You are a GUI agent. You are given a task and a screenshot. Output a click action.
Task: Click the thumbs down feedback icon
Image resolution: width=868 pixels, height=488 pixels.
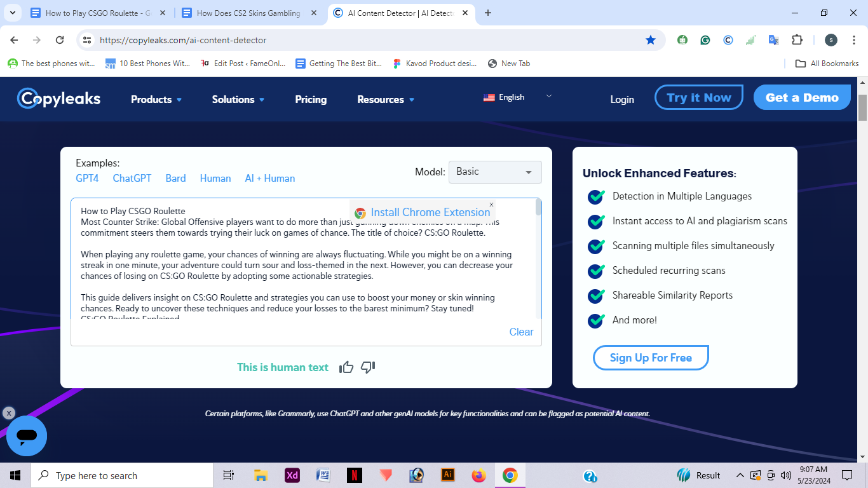point(368,367)
